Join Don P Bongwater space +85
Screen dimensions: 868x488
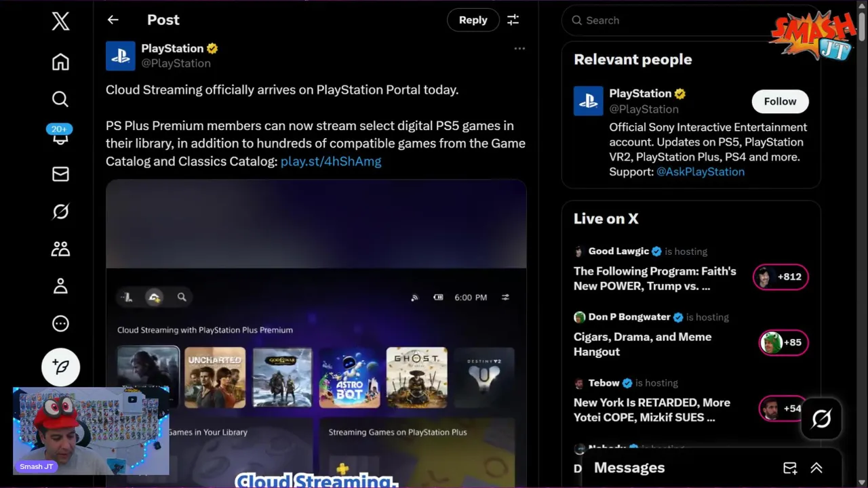(x=783, y=342)
